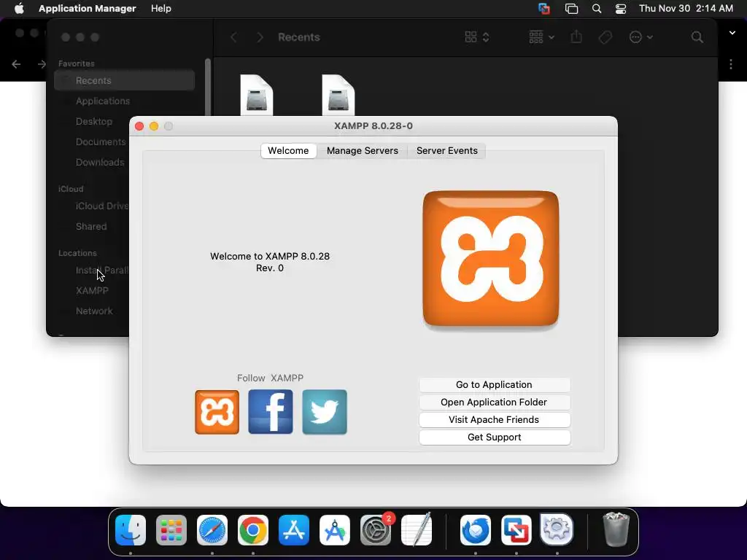The width and height of the screenshot is (747, 560).
Task: Click Finder forward navigation arrow
Action: coord(260,37)
